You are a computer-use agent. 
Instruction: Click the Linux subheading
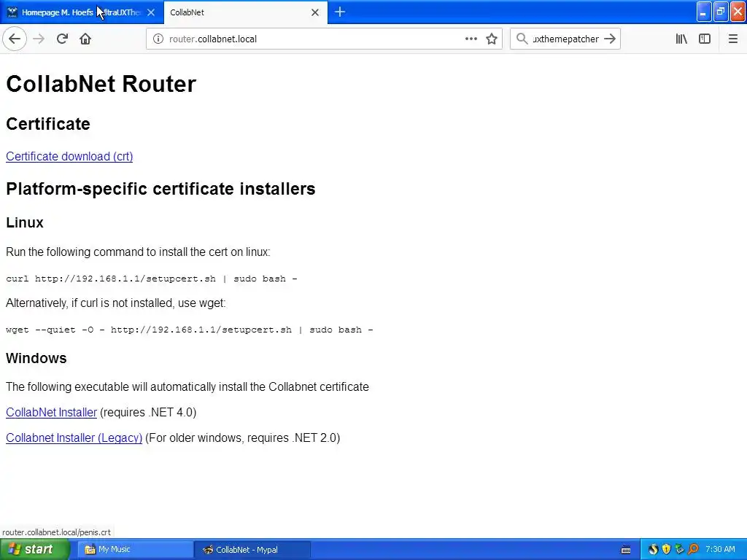pyautogui.click(x=25, y=222)
